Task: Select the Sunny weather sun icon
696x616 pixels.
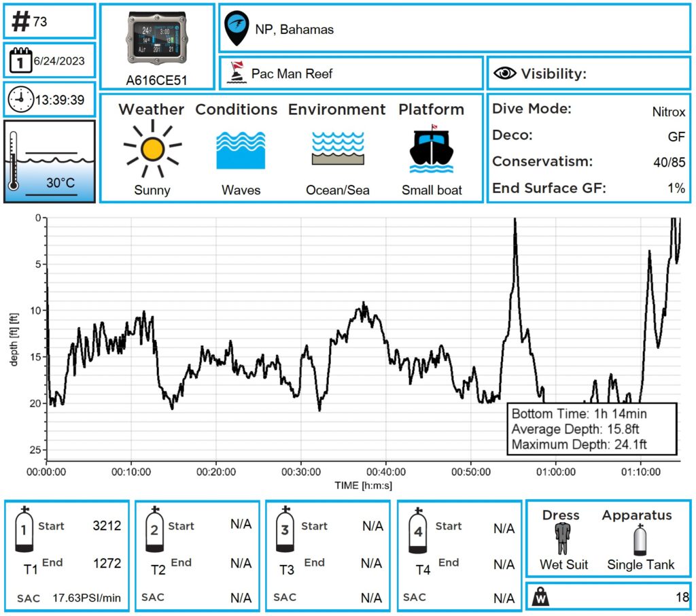Action: pyautogui.click(x=152, y=150)
